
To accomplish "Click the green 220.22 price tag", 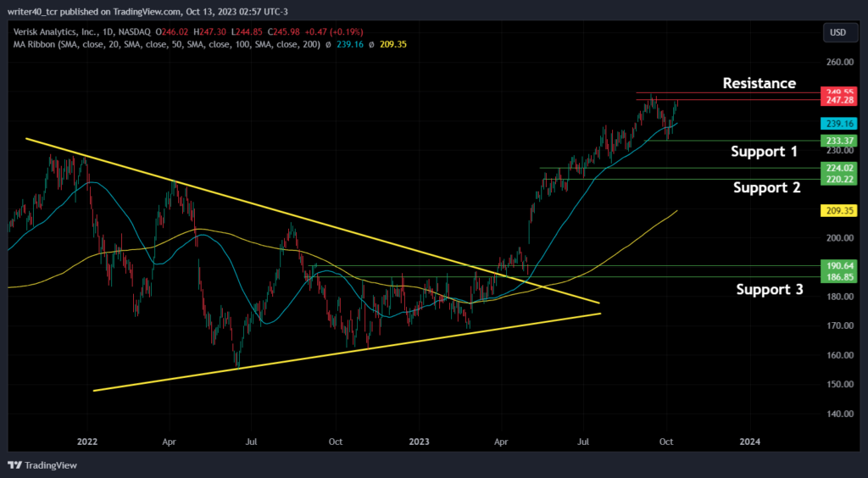I will click(837, 180).
